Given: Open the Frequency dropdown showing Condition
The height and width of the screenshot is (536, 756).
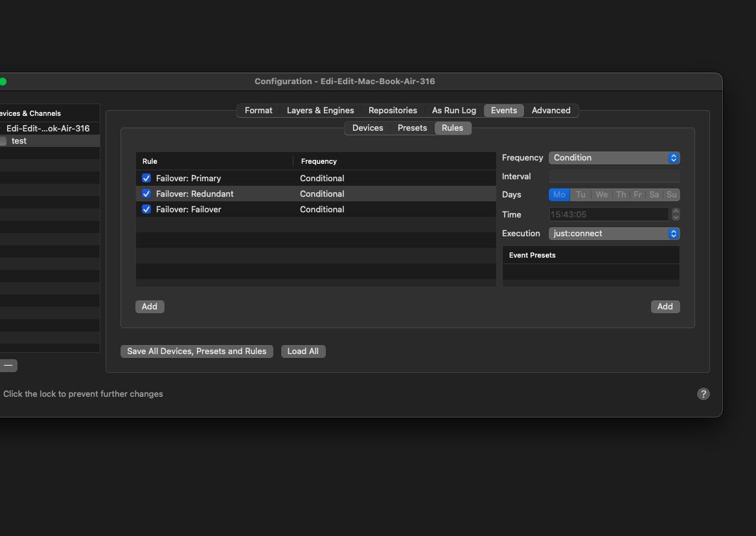Looking at the screenshot, I should point(613,158).
